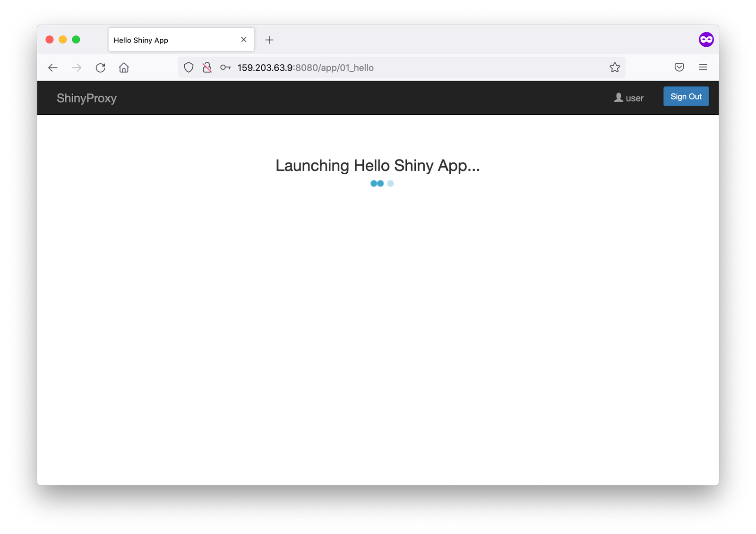Click the saved password key icon
The image size is (756, 534).
point(225,68)
